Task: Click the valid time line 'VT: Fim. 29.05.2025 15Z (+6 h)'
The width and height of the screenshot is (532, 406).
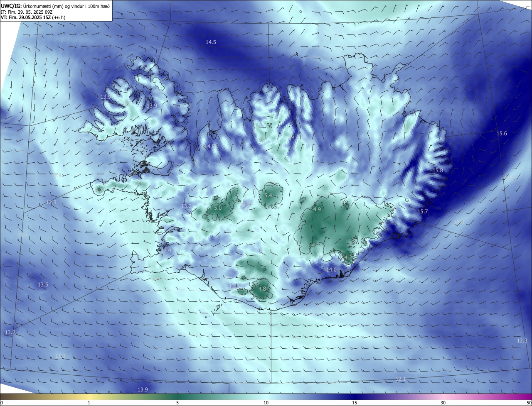Action: pyautogui.click(x=33, y=17)
